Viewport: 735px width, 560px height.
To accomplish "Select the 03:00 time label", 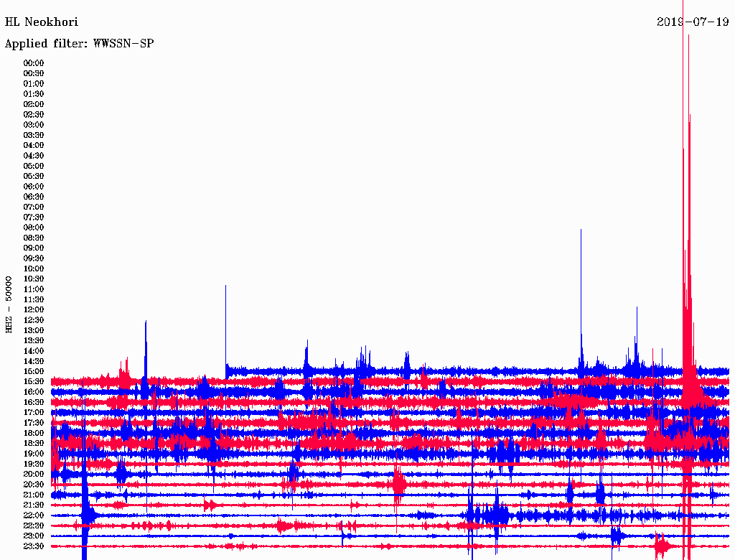I will [34, 125].
